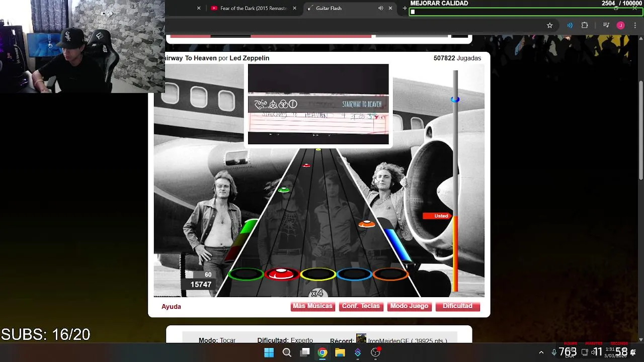Screen dimensions: 644x362
Task: Click the x4 multiplier indicator
Action: click(x=317, y=293)
